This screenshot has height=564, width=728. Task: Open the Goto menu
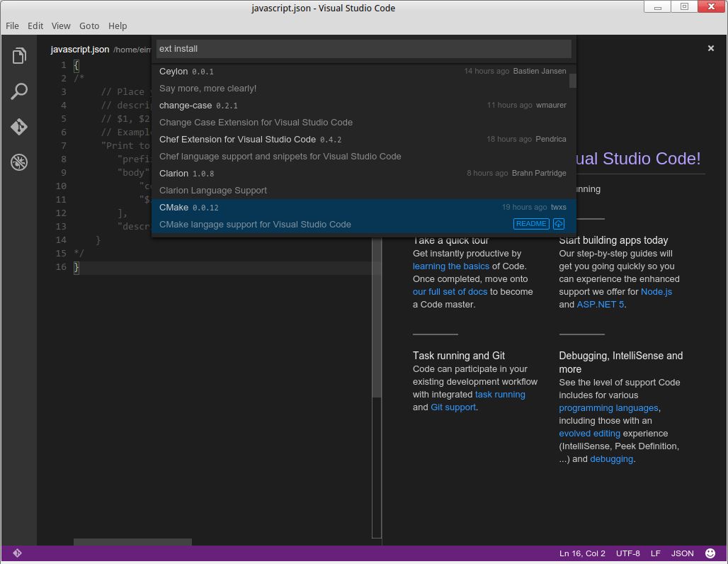click(x=89, y=26)
